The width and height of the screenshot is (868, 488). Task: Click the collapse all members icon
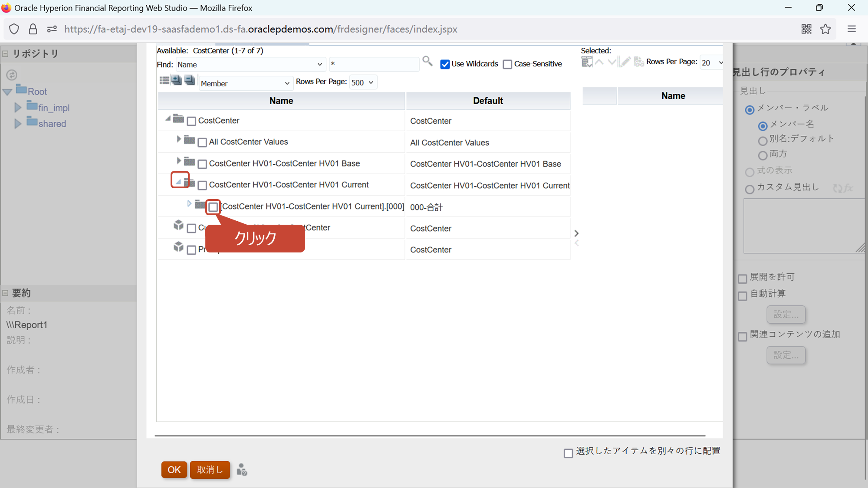tap(190, 80)
